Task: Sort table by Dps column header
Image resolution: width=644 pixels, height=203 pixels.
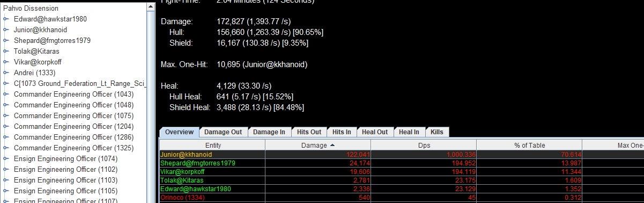Action: tap(424, 146)
